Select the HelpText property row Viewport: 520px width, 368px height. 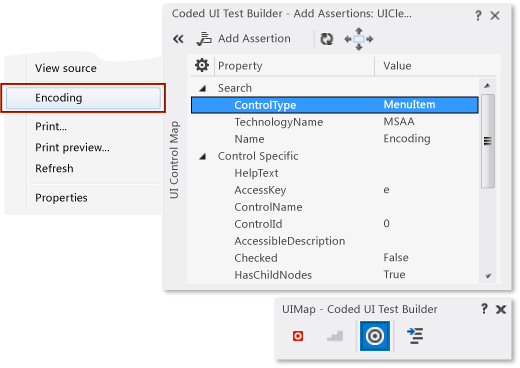click(x=335, y=173)
